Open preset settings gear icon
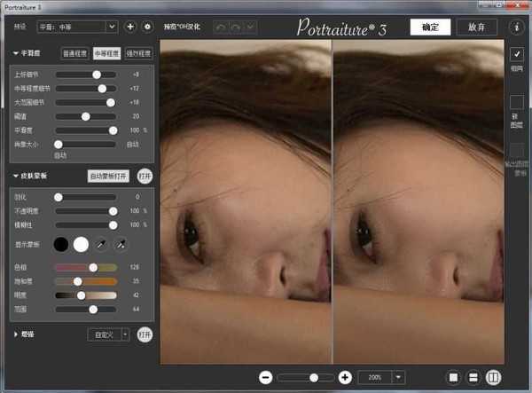The height and width of the screenshot is (393, 532). pyautogui.click(x=147, y=27)
